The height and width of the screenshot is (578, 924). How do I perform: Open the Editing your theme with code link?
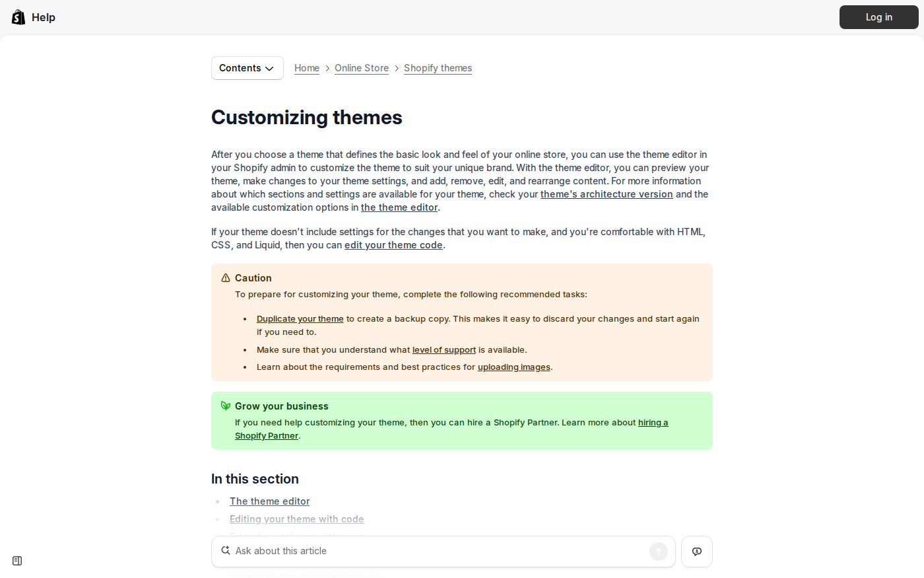[296, 519]
